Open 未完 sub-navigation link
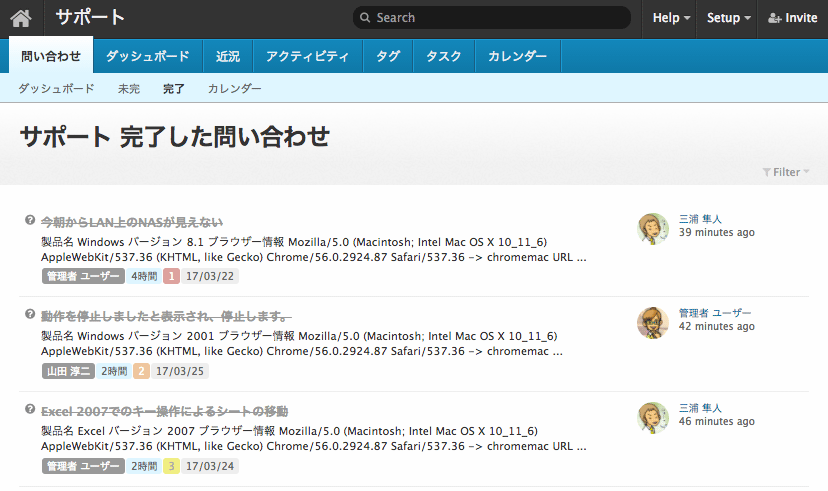This screenshot has width=828, height=491. click(x=129, y=88)
